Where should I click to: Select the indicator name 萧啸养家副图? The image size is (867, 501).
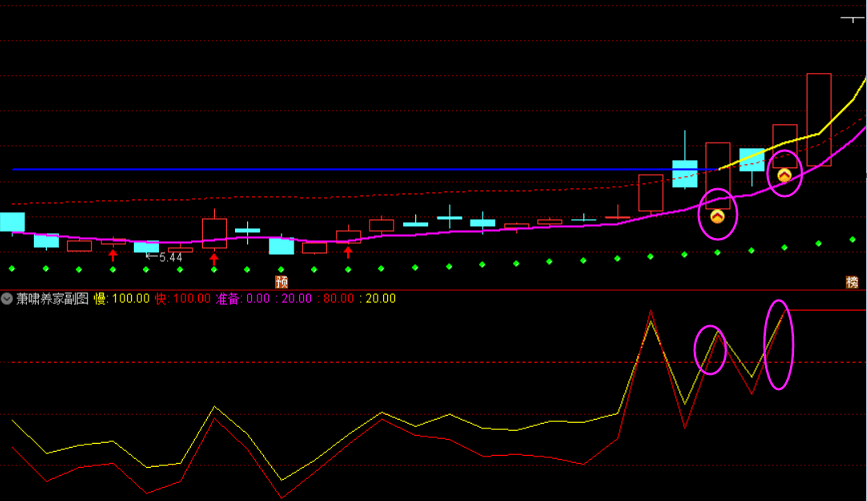click(x=53, y=299)
